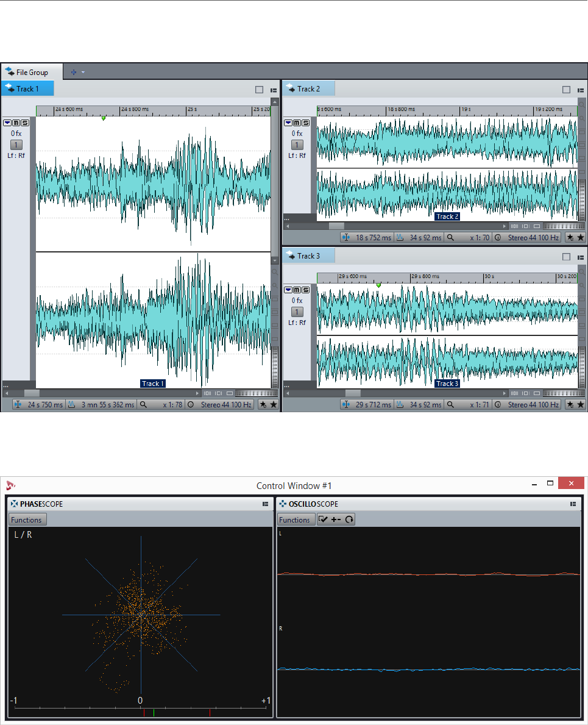The height and width of the screenshot is (725, 588).
Task: Maximize the Track 2 pane with square icon
Action: (x=566, y=90)
